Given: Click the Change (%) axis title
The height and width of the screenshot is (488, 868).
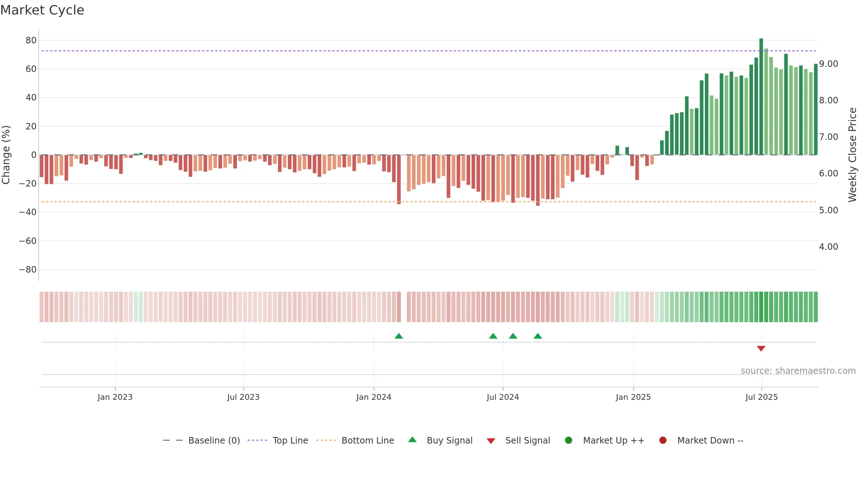Looking at the screenshot, I should tap(6, 155).
